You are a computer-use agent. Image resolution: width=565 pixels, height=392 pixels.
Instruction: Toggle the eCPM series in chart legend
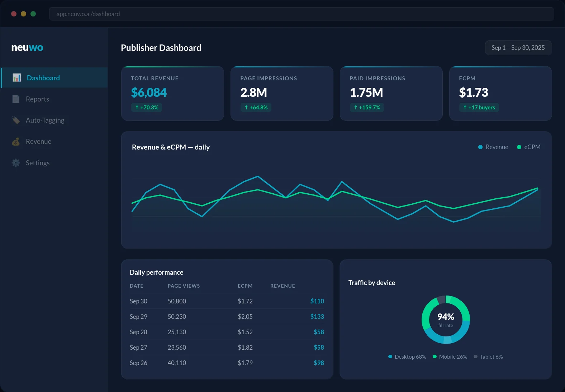tap(528, 147)
